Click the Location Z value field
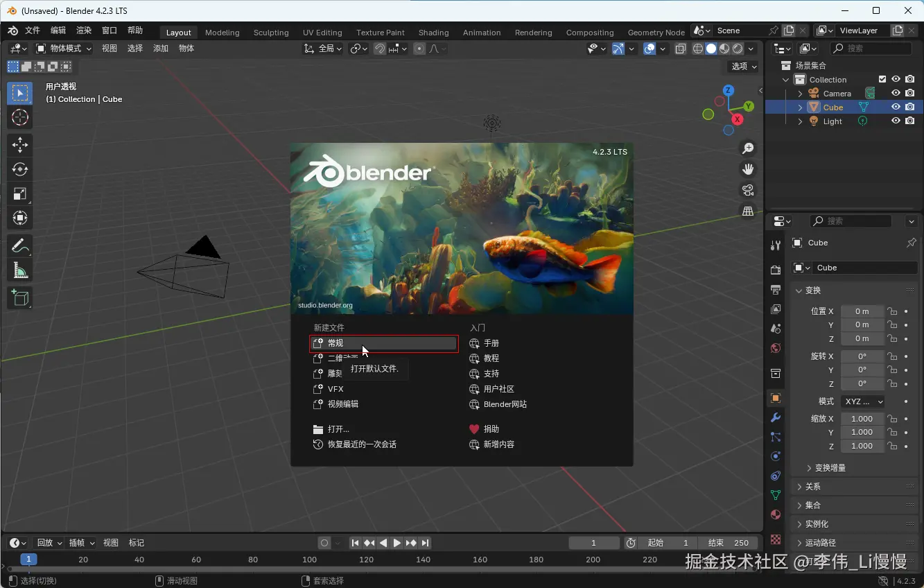 tap(862, 338)
